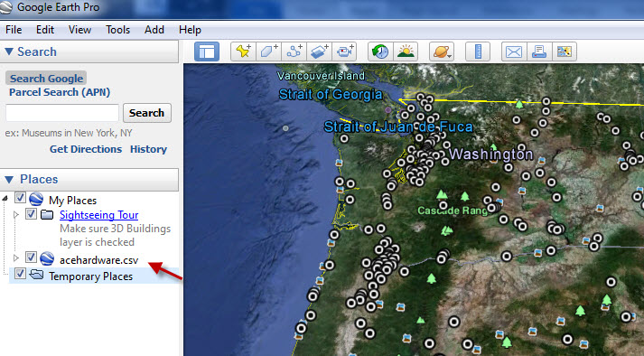
Task: Click the Get Directions link
Action: [x=86, y=149]
